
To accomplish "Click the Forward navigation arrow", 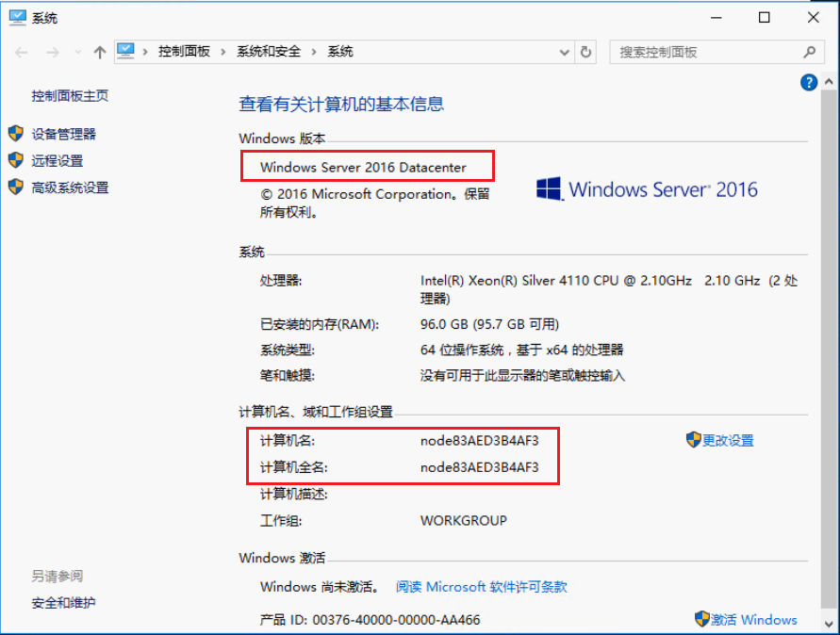I will click(x=53, y=53).
